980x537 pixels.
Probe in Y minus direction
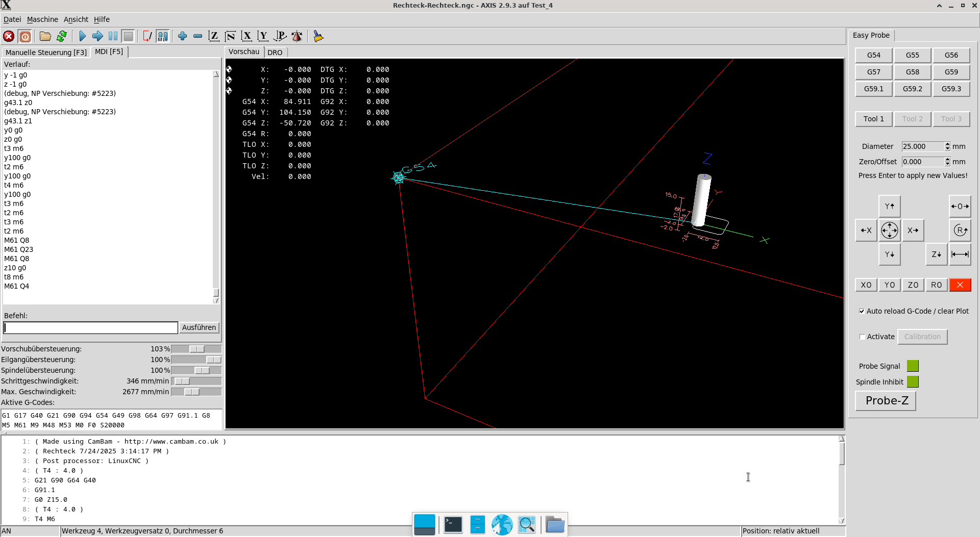[890, 254]
